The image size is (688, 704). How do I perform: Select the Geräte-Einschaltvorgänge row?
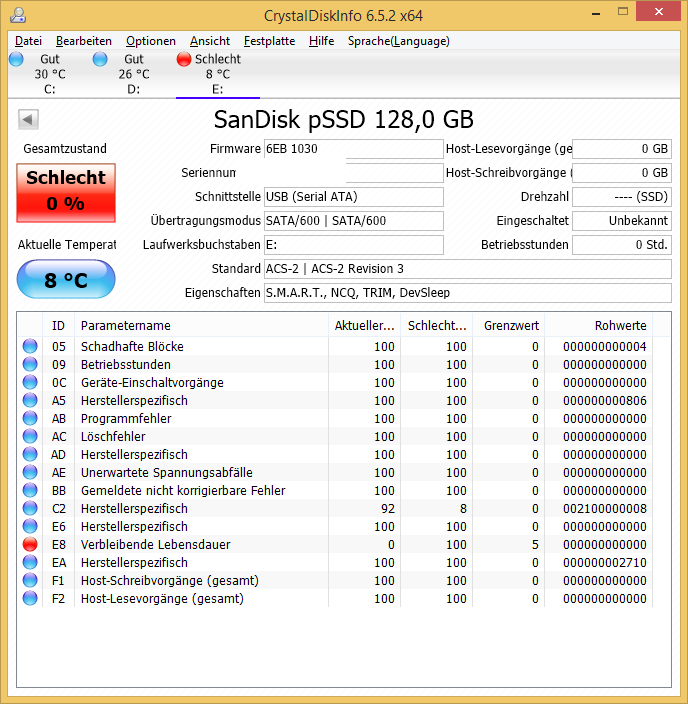coord(335,382)
